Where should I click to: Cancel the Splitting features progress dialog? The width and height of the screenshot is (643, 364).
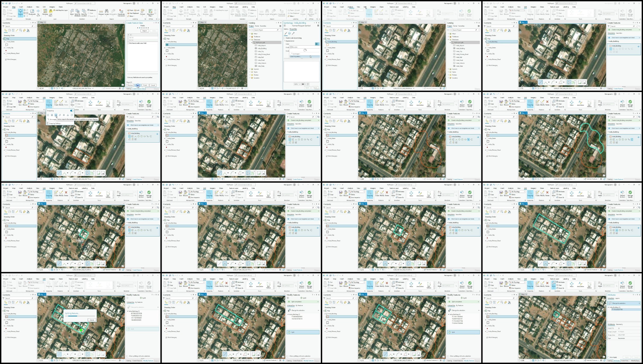pos(92,320)
